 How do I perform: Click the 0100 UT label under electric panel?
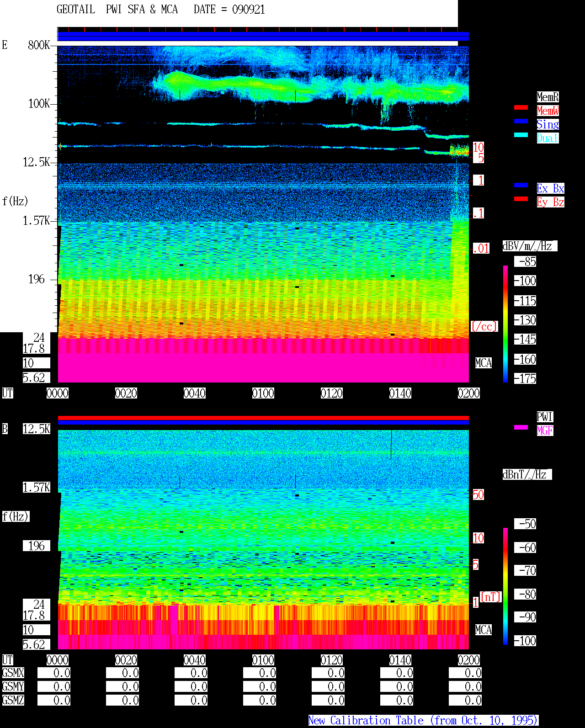263,393
